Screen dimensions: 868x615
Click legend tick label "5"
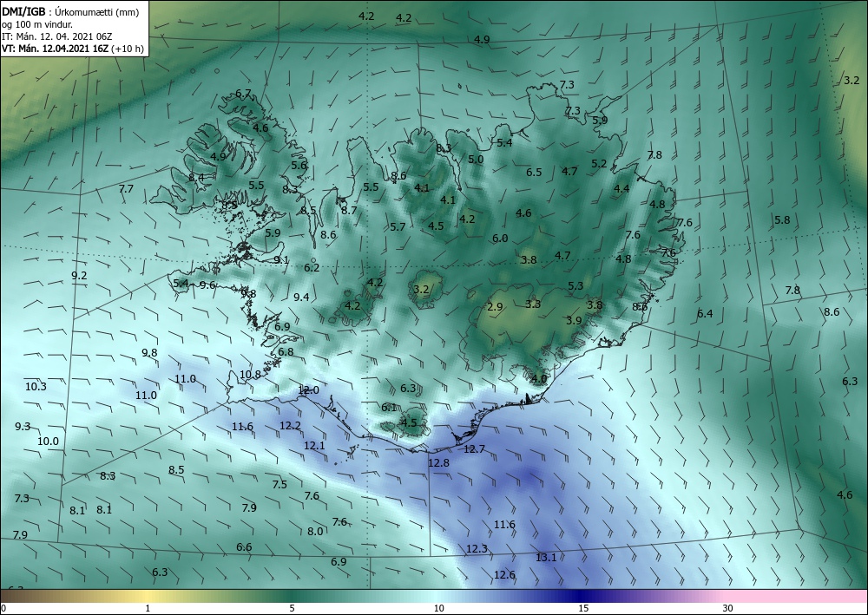[x=292, y=609]
